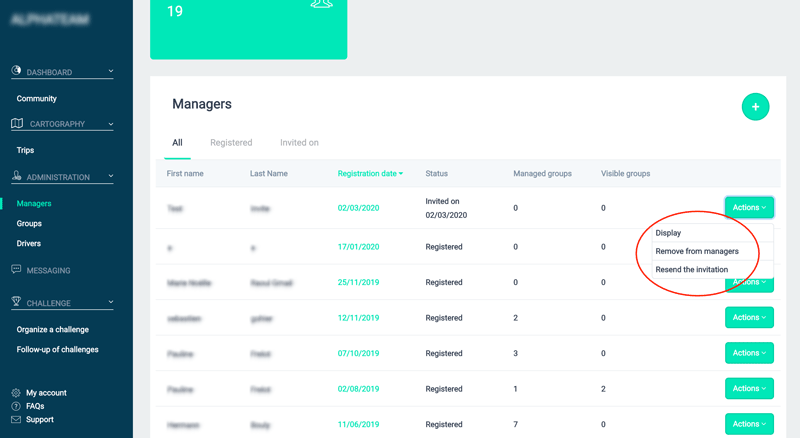This screenshot has height=438, width=800.
Task: Click the FAQs question mark icon
Action: (x=16, y=406)
